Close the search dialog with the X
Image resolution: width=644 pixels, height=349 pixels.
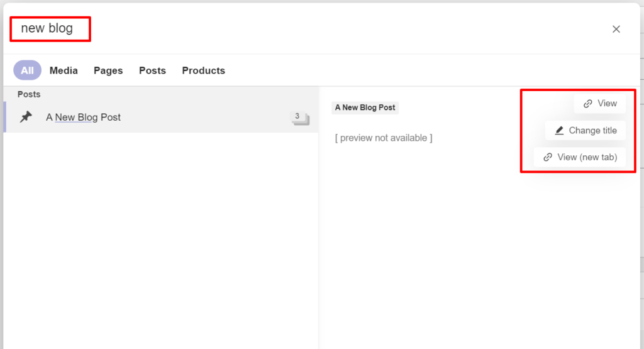(x=616, y=29)
